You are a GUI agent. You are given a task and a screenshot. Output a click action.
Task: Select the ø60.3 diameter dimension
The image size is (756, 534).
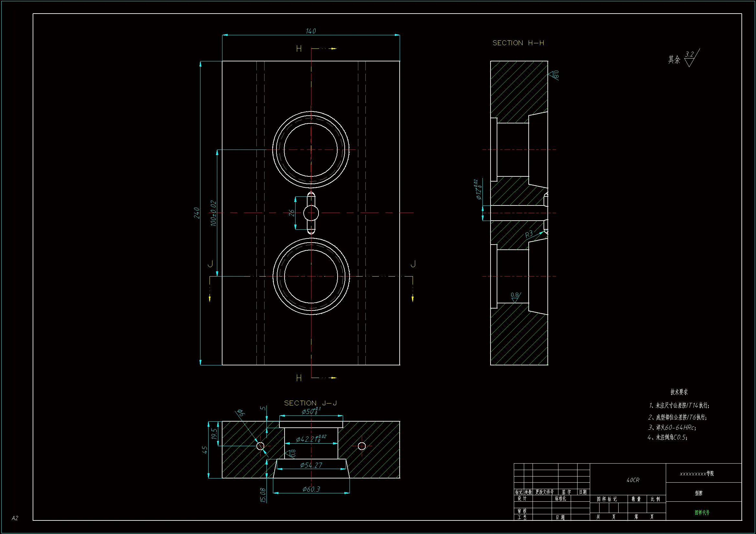point(311,489)
